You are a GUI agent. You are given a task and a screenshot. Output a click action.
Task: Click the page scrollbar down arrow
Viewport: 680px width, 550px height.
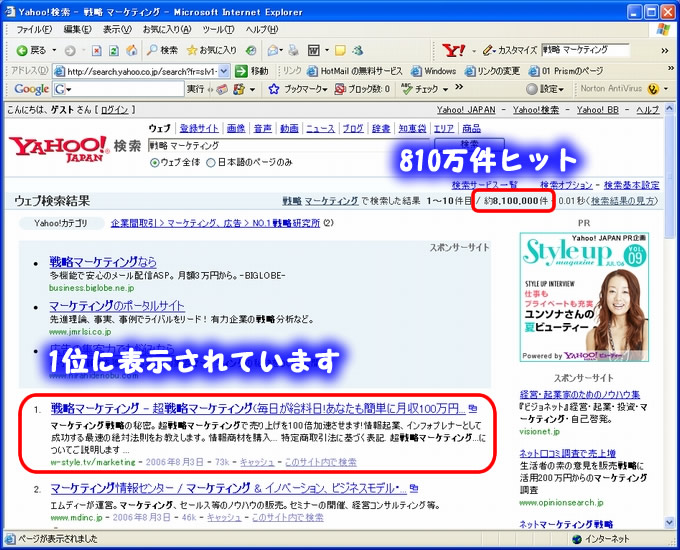tap(669, 522)
